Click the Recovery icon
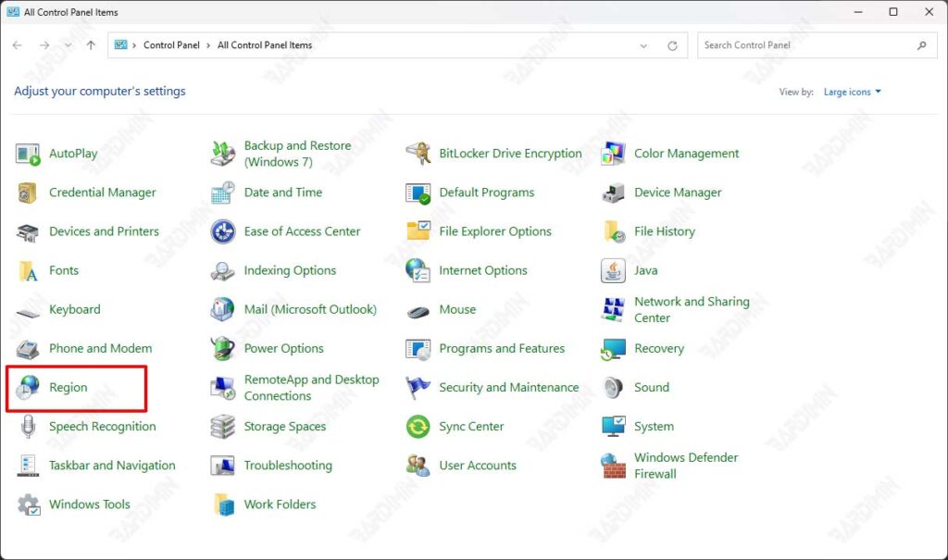Viewport: 948px width, 560px height. tap(613, 349)
